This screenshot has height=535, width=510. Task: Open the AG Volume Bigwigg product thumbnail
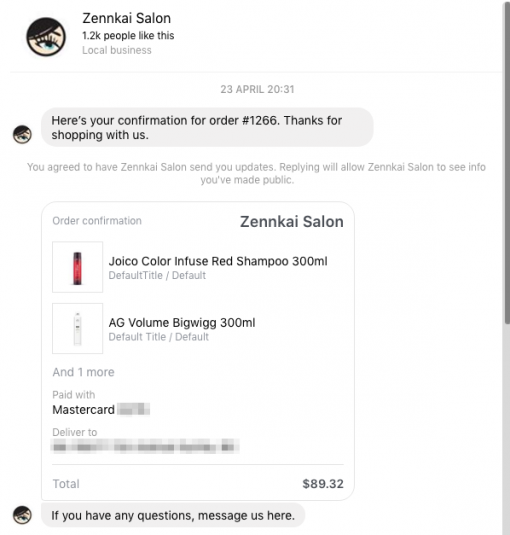tap(77, 328)
